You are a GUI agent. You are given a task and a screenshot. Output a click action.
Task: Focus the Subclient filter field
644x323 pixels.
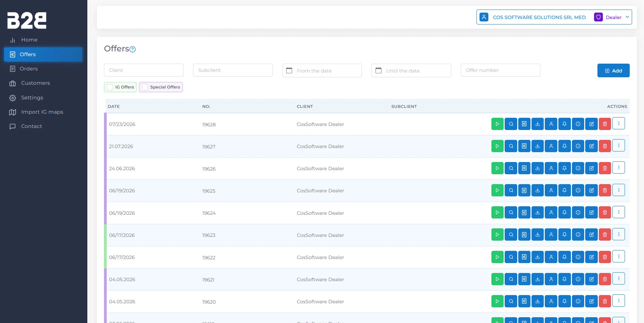tap(233, 70)
